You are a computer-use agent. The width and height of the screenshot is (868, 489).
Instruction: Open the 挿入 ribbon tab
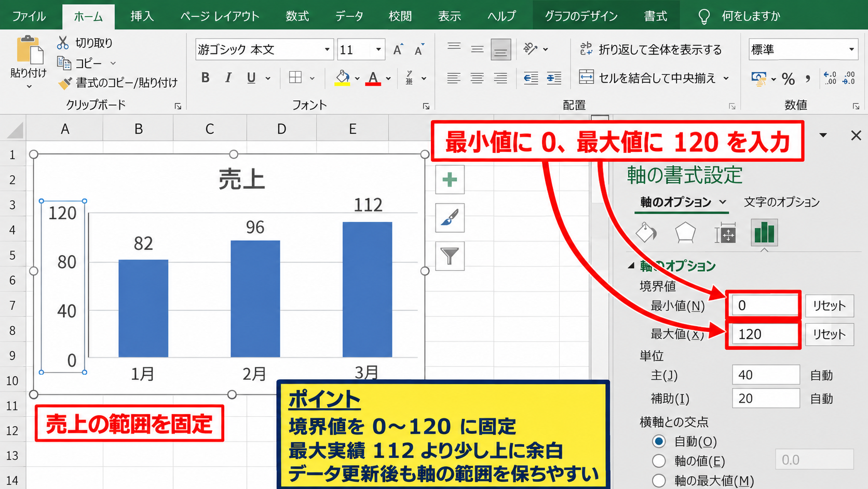[142, 16]
